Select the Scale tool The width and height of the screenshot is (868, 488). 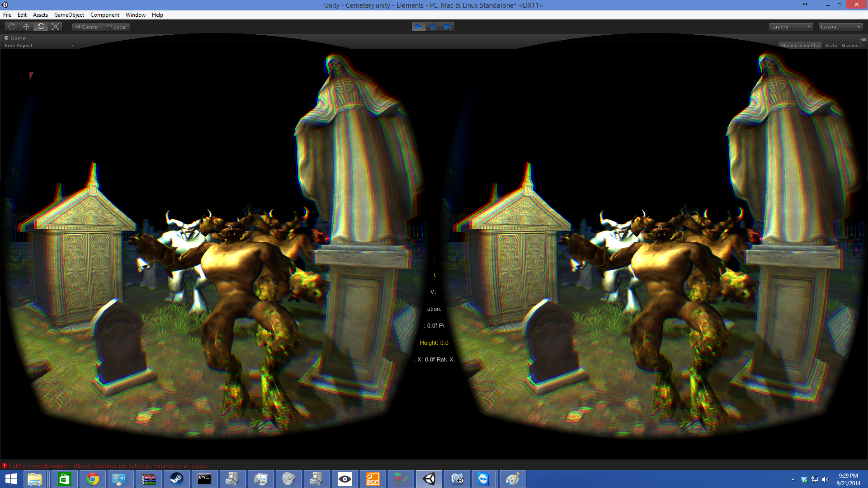point(55,27)
